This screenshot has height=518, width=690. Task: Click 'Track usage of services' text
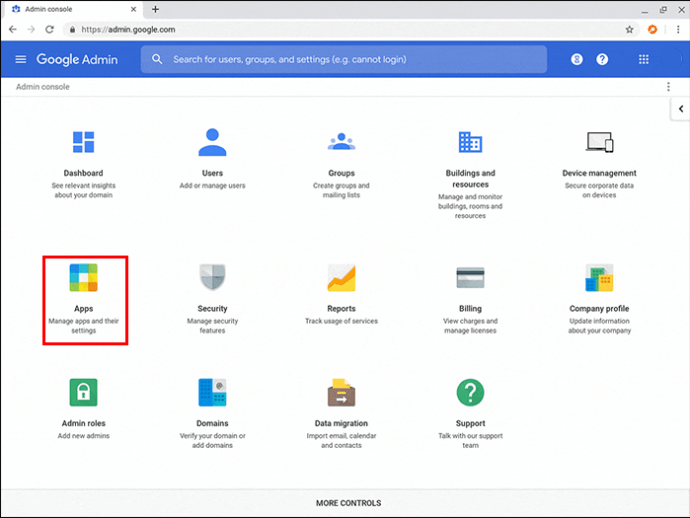(x=341, y=321)
